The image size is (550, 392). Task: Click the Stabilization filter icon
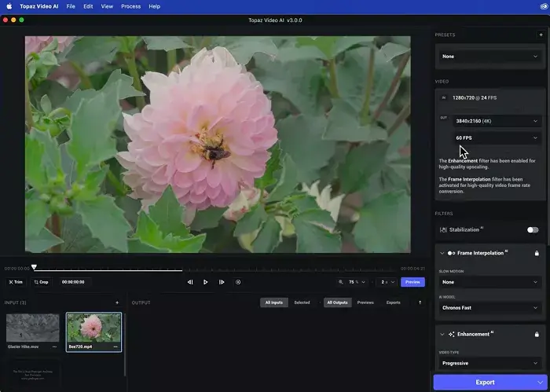tap(443, 229)
